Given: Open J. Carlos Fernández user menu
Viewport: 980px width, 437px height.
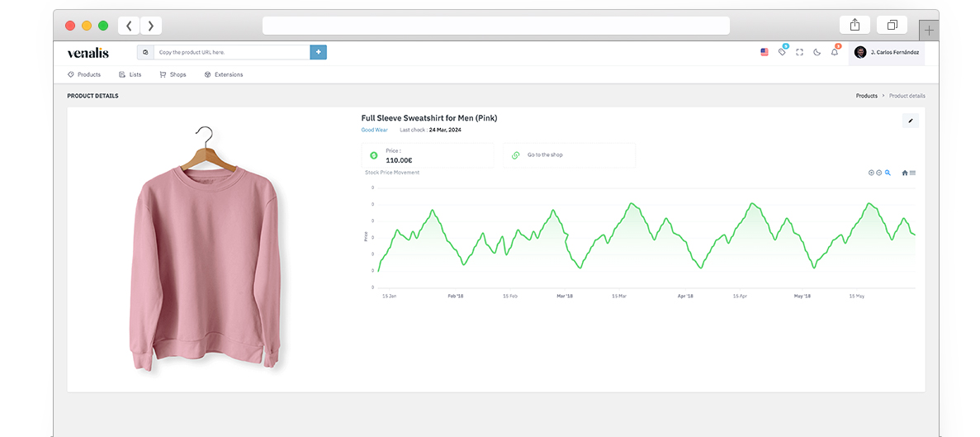Looking at the screenshot, I should [x=886, y=52].
